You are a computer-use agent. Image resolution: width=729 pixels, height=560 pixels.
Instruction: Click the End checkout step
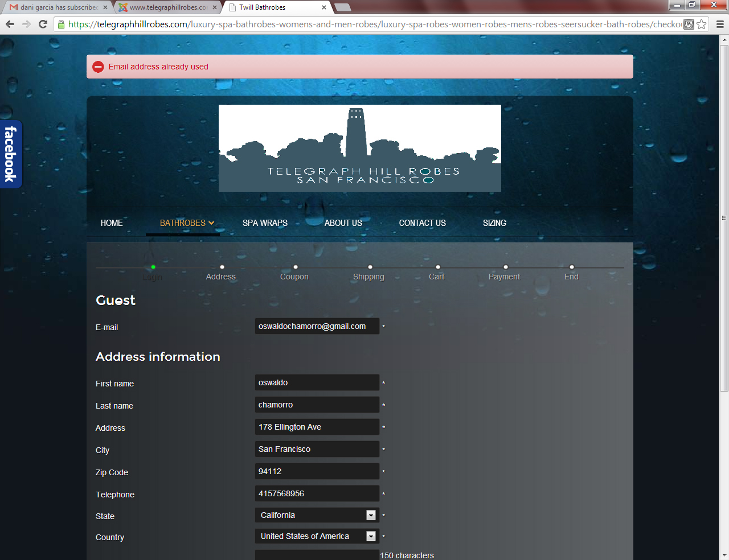pyautogui.click(x=571, y=277)
